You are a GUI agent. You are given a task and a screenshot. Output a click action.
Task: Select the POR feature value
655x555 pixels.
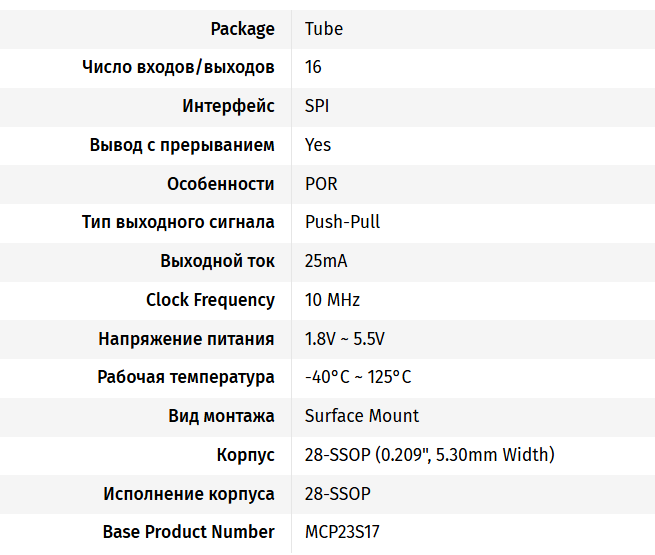coord(321,184)
